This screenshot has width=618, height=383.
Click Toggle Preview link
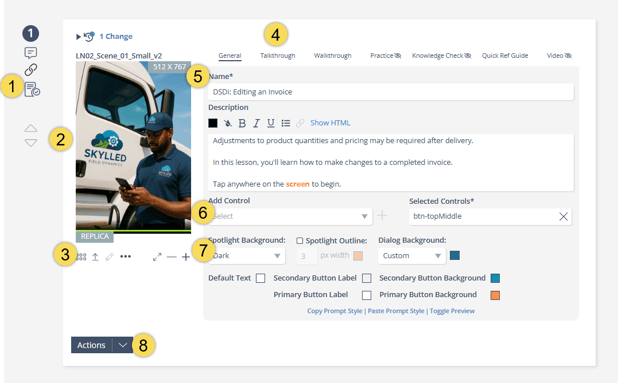[x=452, y=311]
